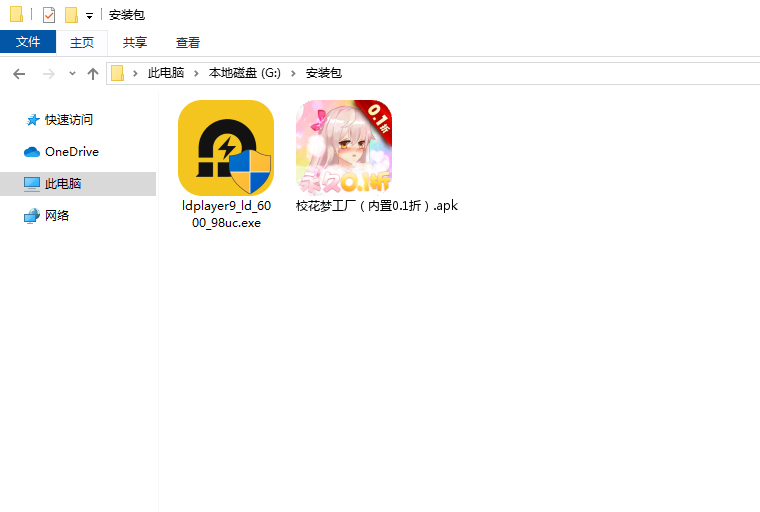Open the Customize Quick Access Toolbar dropdown
The image size is (760, 512).
point(89,16)
